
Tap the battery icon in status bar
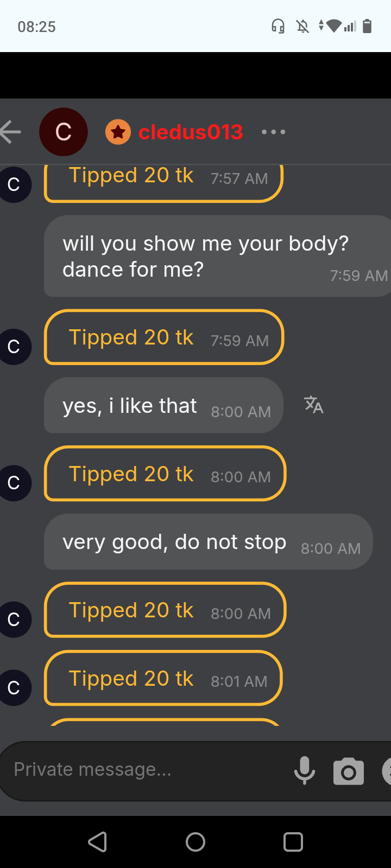coord(367,26)
